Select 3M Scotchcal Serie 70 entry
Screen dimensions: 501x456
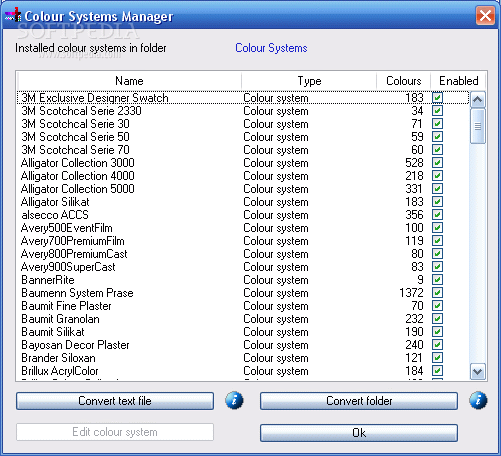coord(243,150)
